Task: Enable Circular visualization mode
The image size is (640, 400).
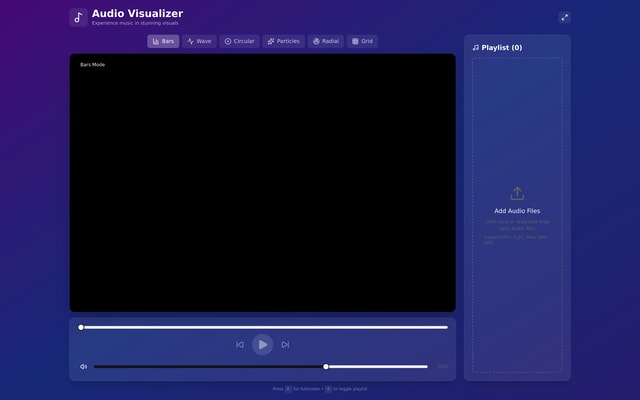Action: click(239, 41)
